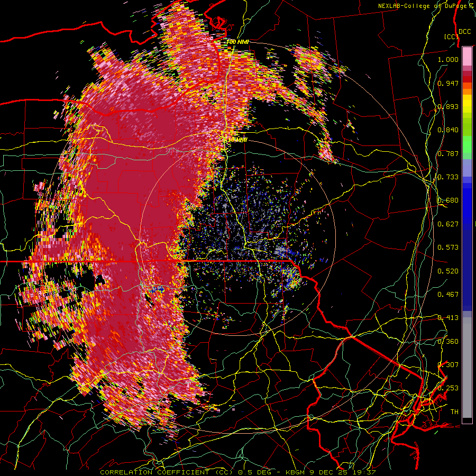The width and height of the screenshot is (476, 476).
Task: Select the 0.573 legend value
Action: pyautogui.click(x=448, y=248)
